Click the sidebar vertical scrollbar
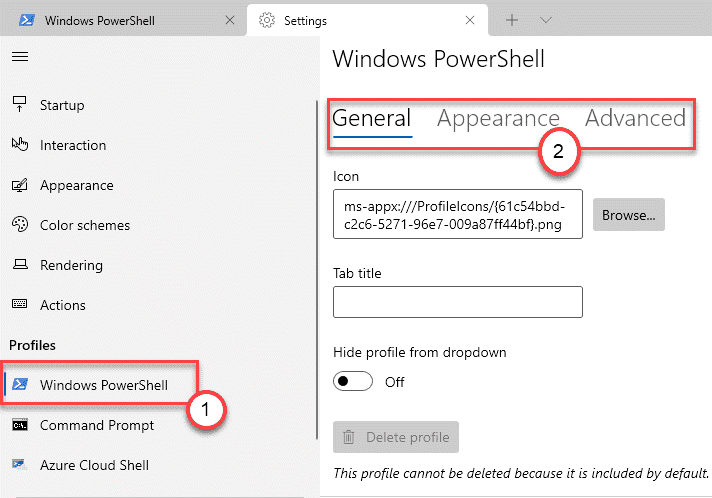This screenshot has height=498, width=712. 317,270
